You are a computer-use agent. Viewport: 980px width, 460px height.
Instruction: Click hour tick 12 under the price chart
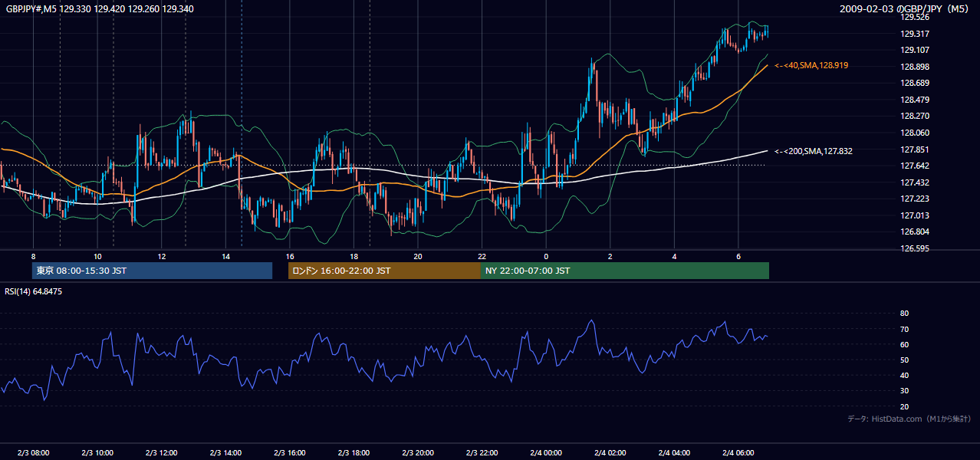tap(161, 256)
